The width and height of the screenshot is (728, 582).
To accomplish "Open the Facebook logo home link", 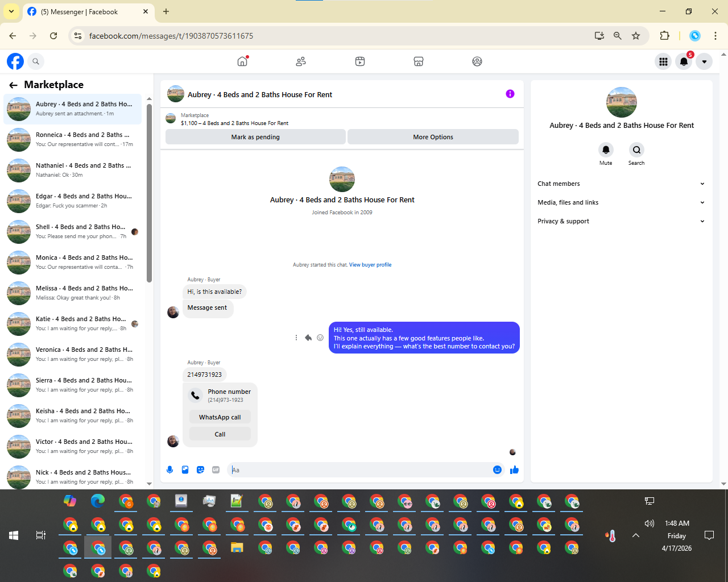I will point(15,61).
